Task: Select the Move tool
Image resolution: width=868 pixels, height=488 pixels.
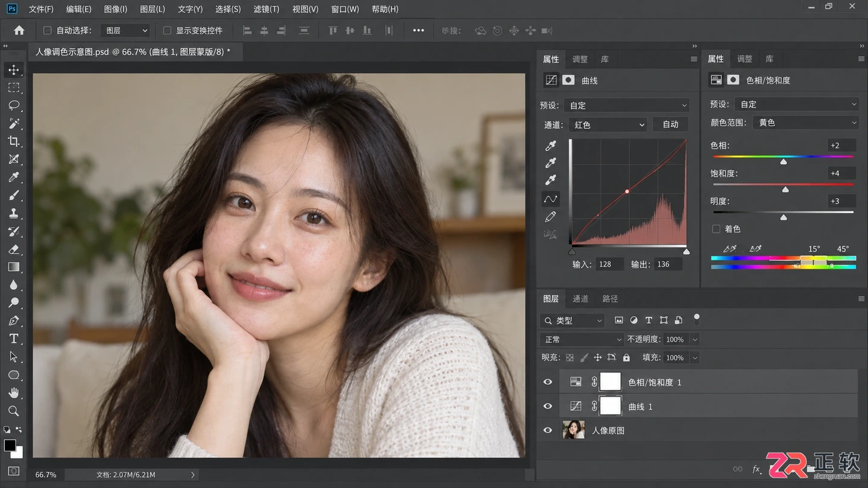Action: point(13,70)
